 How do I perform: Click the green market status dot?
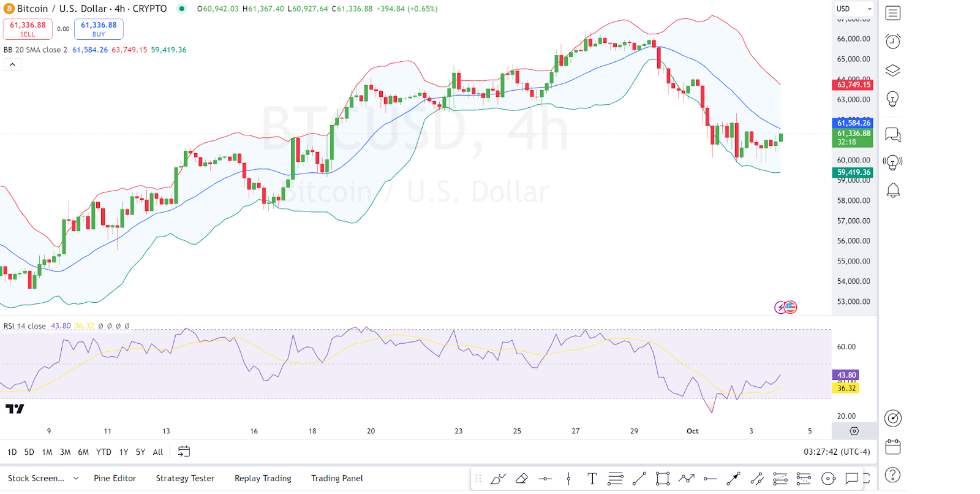click(x=182, y=9)
